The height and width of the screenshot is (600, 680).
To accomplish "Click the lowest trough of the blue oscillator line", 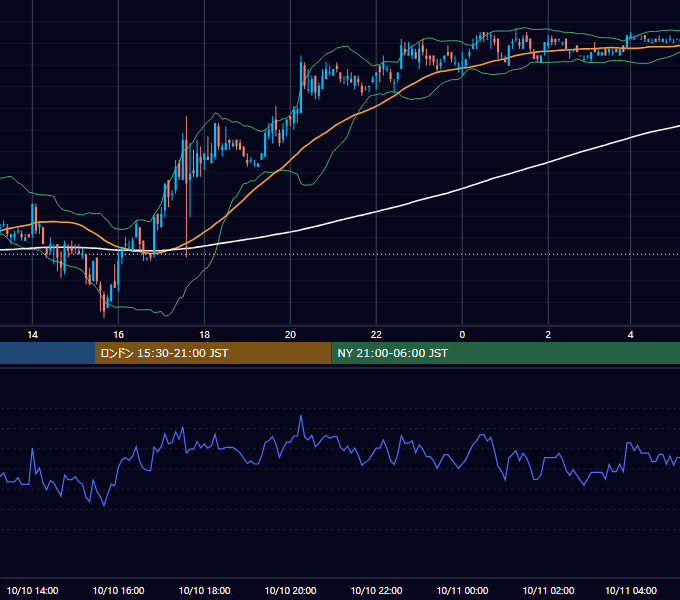I will (x=104, y=505).
